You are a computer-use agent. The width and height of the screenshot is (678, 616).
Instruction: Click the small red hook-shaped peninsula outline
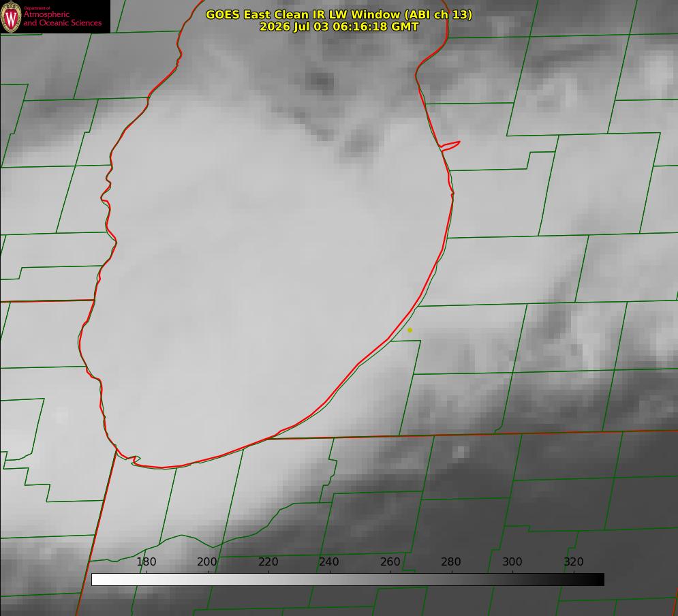(x=450, y=146)
